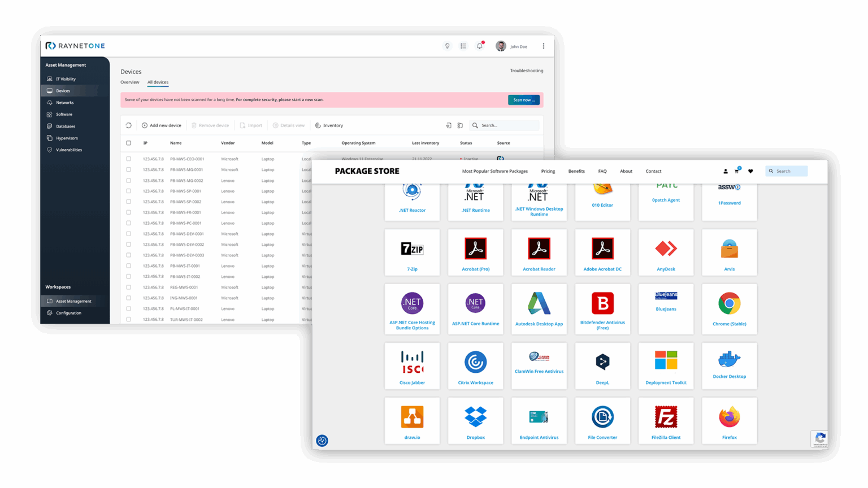Image resolution: width=868 pixels, height=488 pixels.
Task: Open the Inventory tool in the Devices toolbar
Action: 329,125
